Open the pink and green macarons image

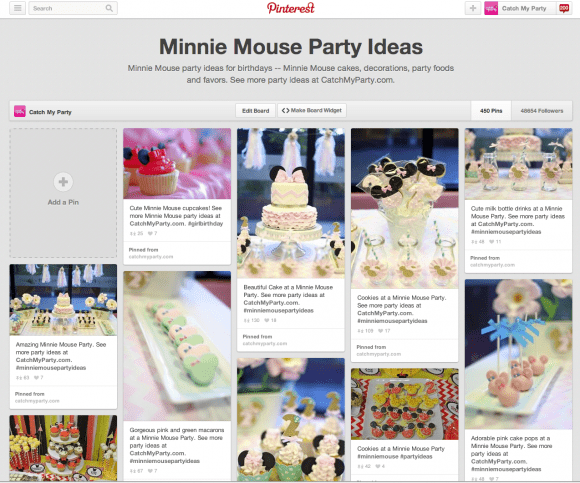(x=177, y=346)
